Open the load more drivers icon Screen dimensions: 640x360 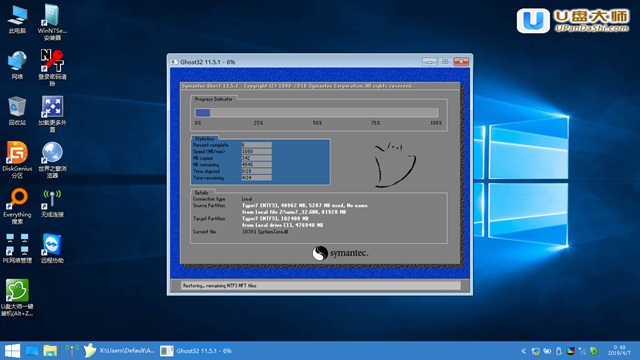pyautogui.click(x=52, y=114)
